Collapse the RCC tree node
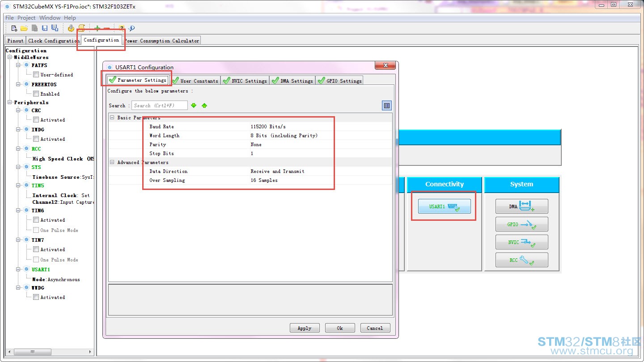This screenshot has width=644, height=362. 19,149
